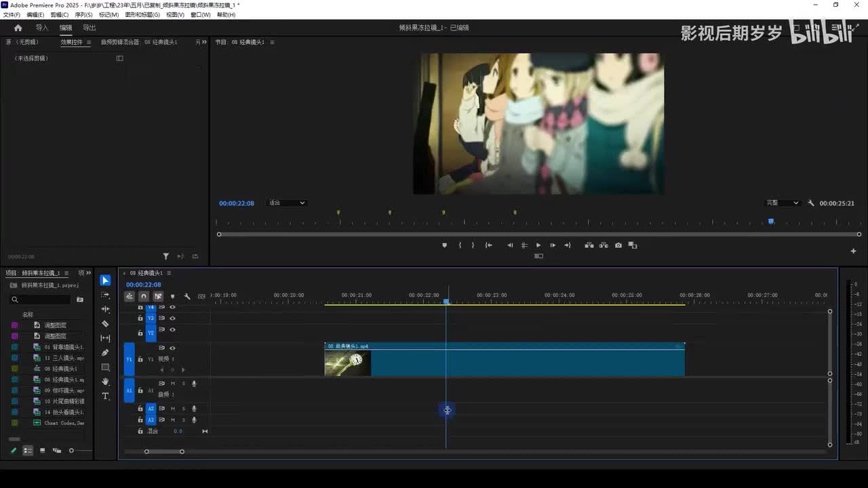Mute audio track A1
Screen dimensions: 868x488
click(x=172, y=384)
